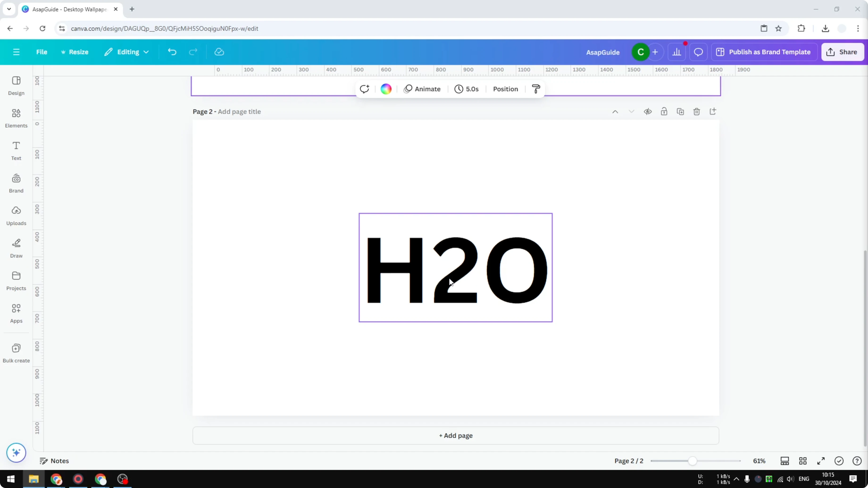This screenshot has height=488, width=868.
Task: Move Page 2 up with the chevron
Action: (615, 112)
